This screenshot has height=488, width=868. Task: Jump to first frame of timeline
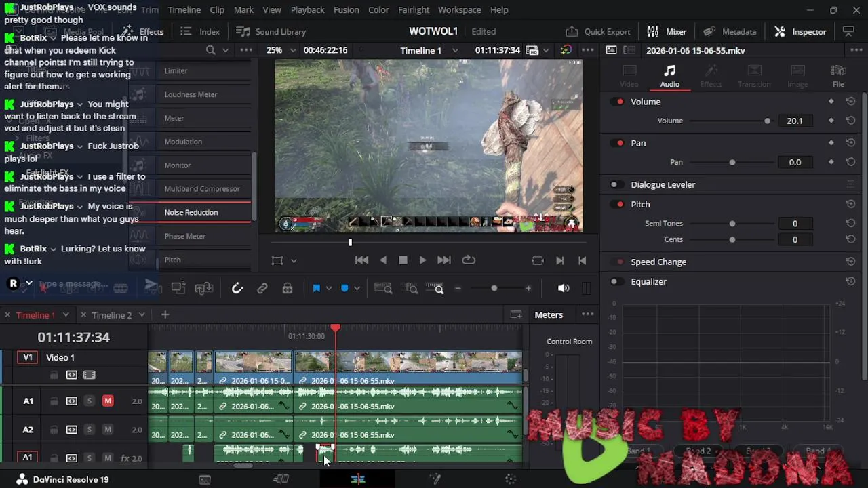click(x=362, y=260)
